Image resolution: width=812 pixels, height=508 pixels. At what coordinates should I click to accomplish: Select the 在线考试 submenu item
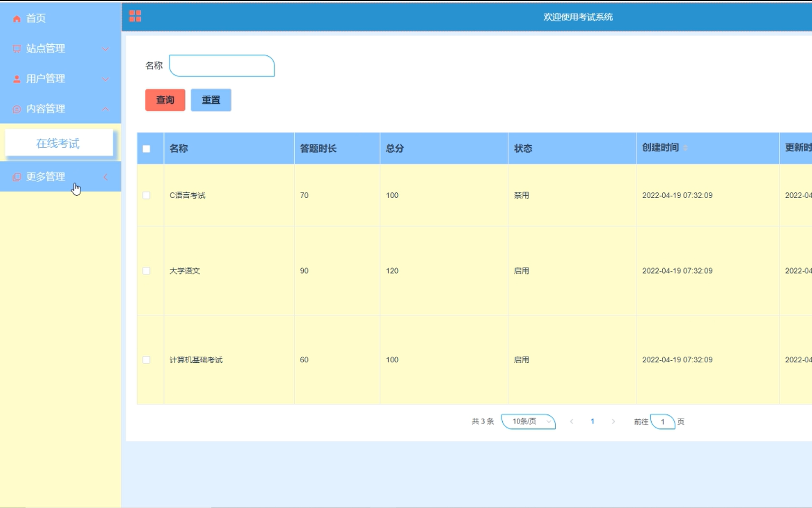pyautogui.click(x=59, y=143)
